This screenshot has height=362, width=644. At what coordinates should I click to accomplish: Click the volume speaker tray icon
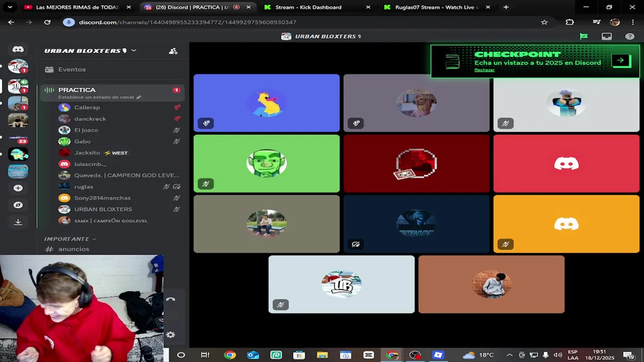(557, 355)
